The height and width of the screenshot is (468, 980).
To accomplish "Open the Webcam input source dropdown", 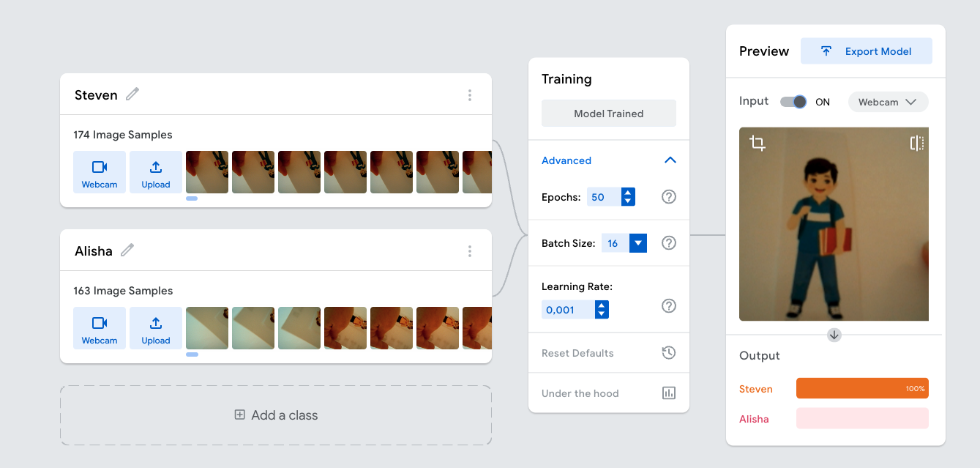I will coord(887,102).
